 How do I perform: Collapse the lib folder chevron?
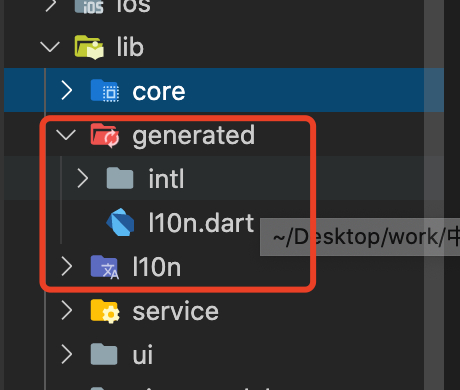click(50, 47)
